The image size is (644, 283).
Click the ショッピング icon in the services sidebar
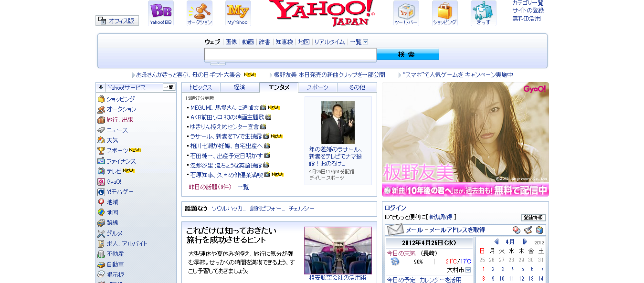pyautogui.click(x=101, y=99)
